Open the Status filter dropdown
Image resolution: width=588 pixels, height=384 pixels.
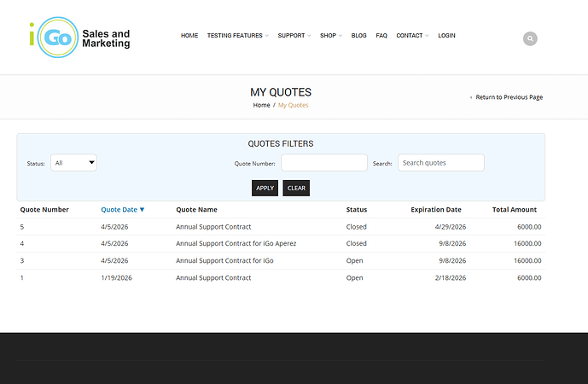pos(73,163)
